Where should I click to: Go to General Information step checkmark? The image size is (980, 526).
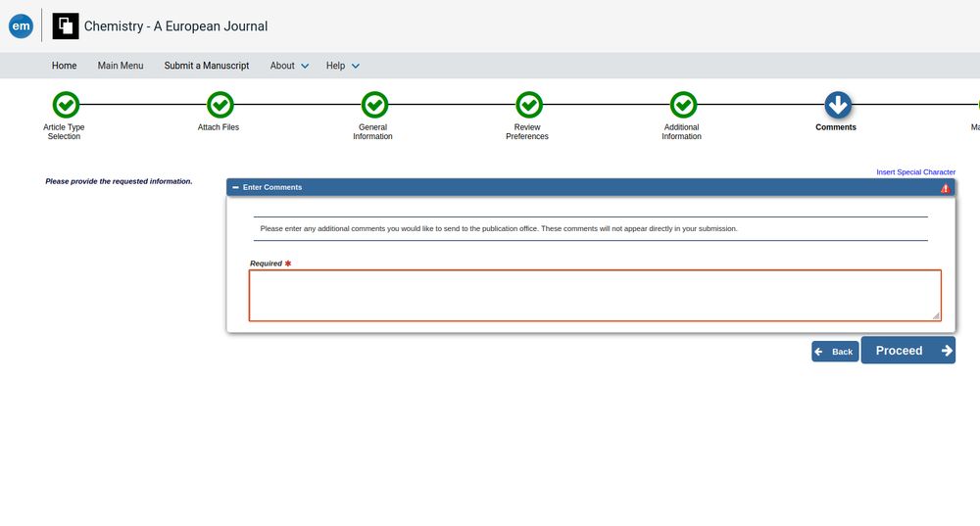tap(374, 105)
